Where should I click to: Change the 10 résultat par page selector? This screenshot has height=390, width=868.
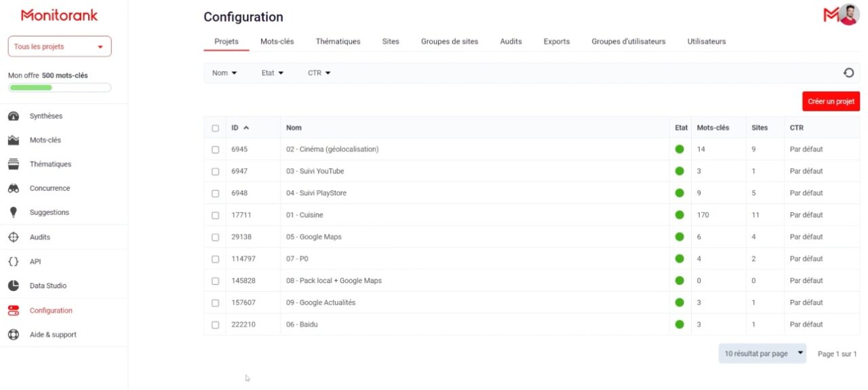pyautogui.click(x=763, y=353)
